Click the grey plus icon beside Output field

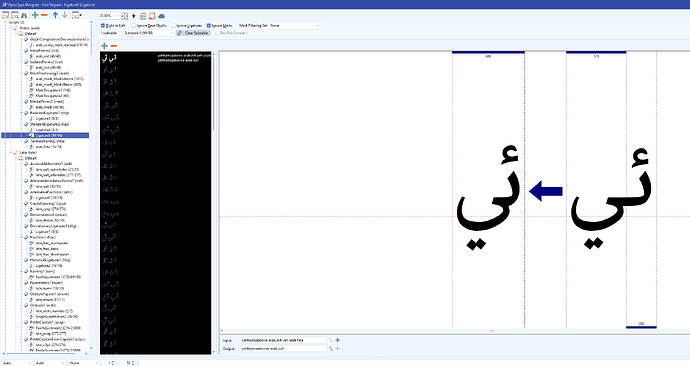tap(338, 348)
